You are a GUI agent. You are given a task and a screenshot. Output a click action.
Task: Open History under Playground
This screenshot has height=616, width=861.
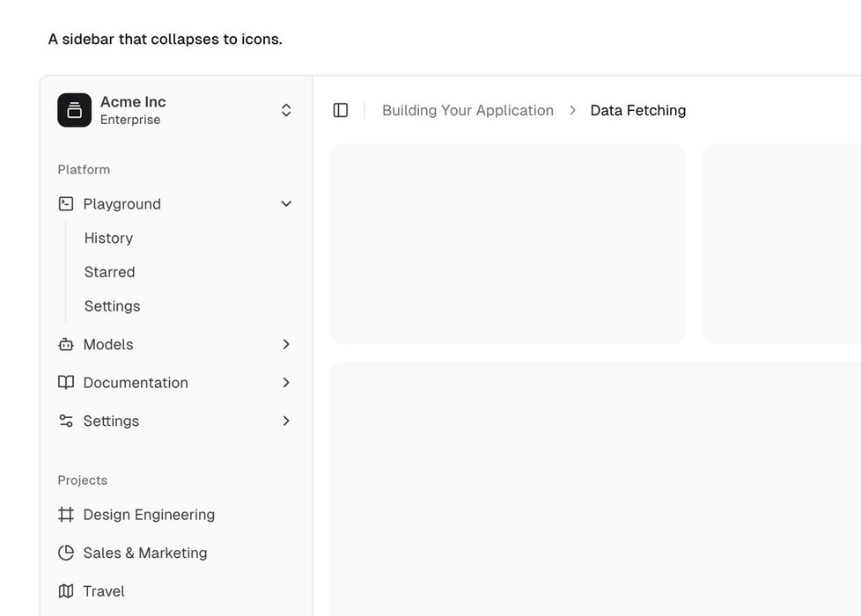pos(108,238)
